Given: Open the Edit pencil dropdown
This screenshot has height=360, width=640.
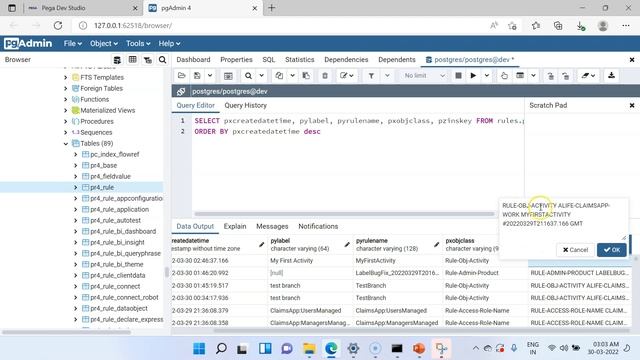Looking at the screenshot, I should pos(347,76).
